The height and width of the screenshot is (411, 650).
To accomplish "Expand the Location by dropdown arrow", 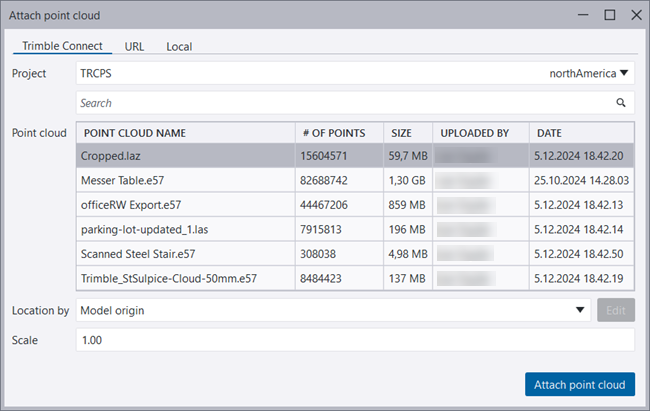I will coord(581,310).
